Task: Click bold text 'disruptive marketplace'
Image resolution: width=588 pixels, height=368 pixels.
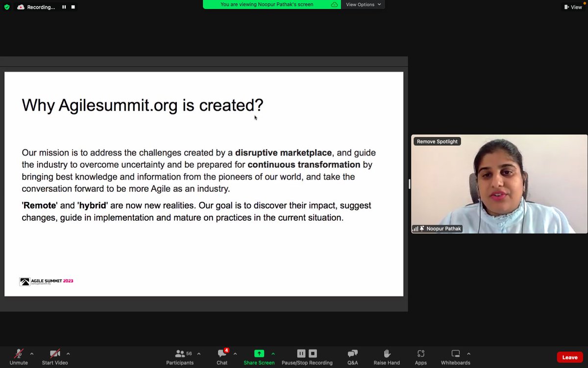Action: (283, 153)
